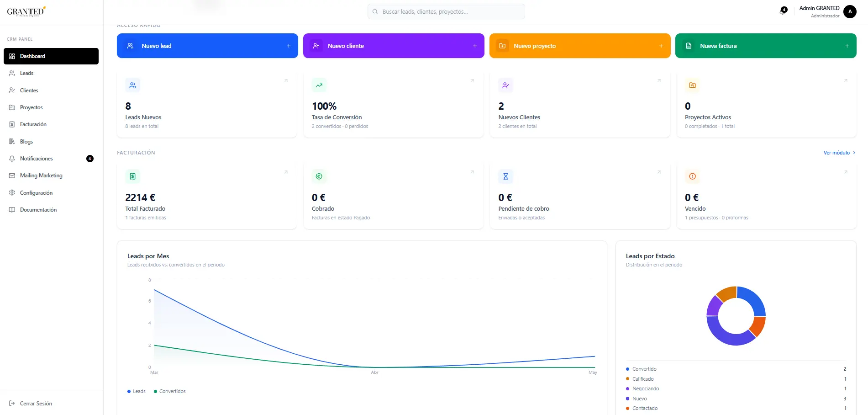
Task: Open Tasa de Conversión card arrow icon
Action: pyautogui.click(x=472, y=81)
